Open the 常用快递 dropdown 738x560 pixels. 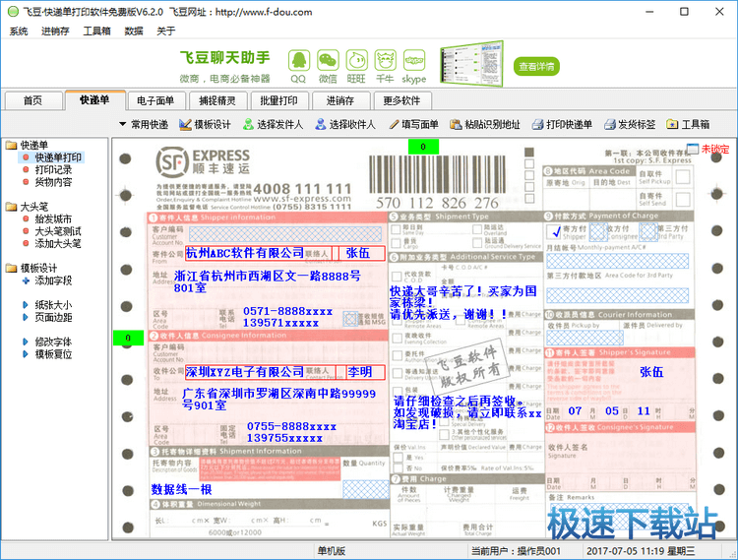(x=144, y=124)
